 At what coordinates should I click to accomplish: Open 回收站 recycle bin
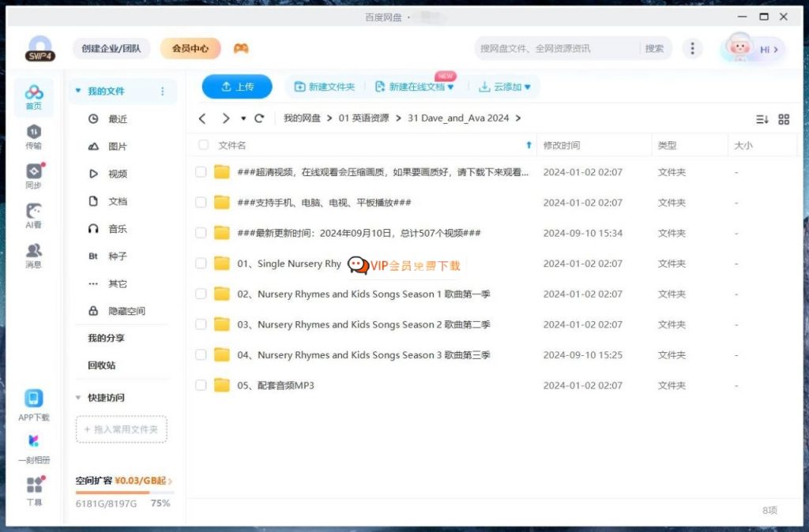click(102, 365)
